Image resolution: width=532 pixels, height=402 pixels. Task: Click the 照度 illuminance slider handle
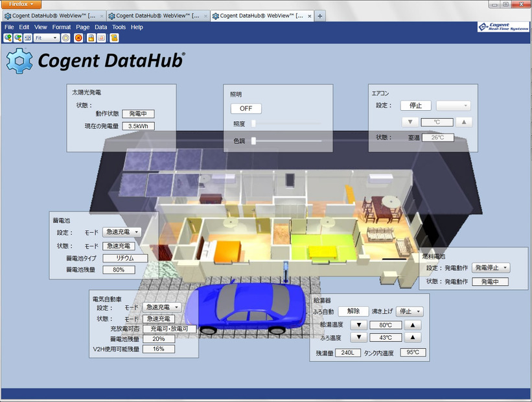[x=253, y=124]
